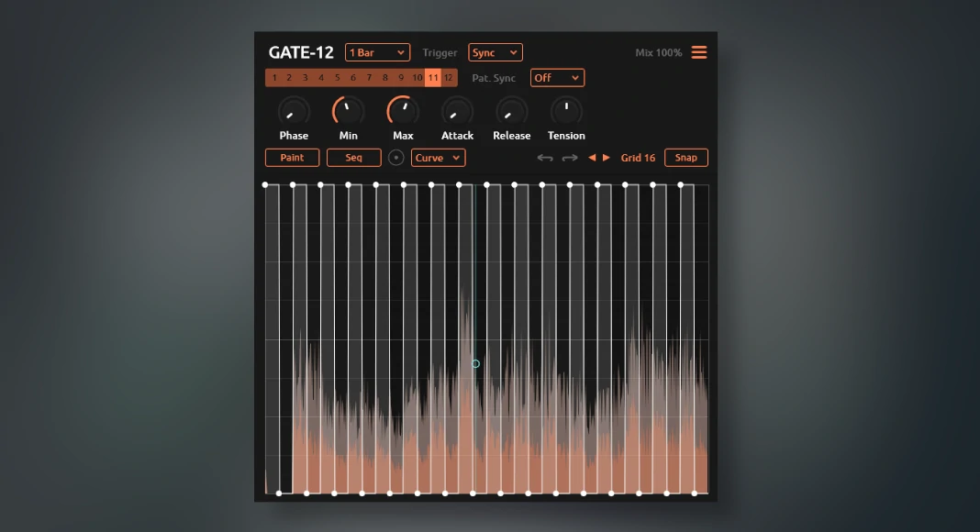Click the right triangle next to Grid 16
This screenshot has height=532, width=980.
point(606,158)
